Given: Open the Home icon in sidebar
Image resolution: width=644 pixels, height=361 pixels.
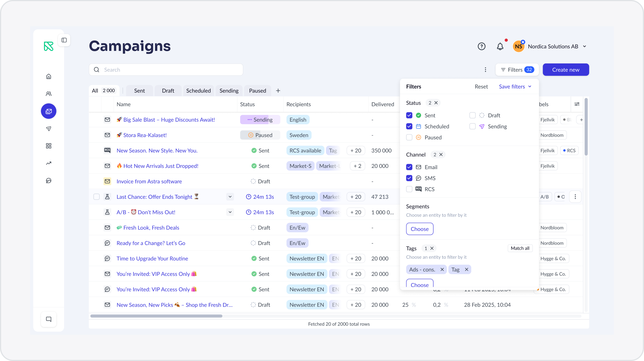Looking at the screenshot, I should (x=49, y=77).
